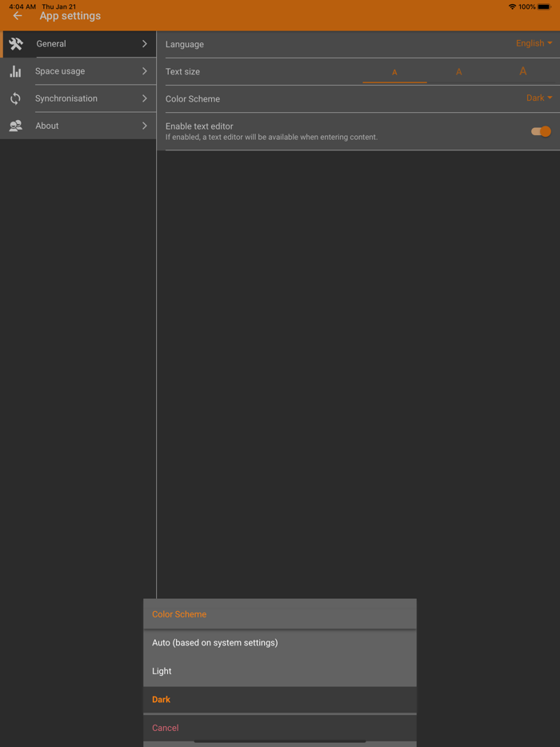Screen dimensions: 560x747
Task: Click the Synchronisation refresh icon
Action: coord(15,98)
